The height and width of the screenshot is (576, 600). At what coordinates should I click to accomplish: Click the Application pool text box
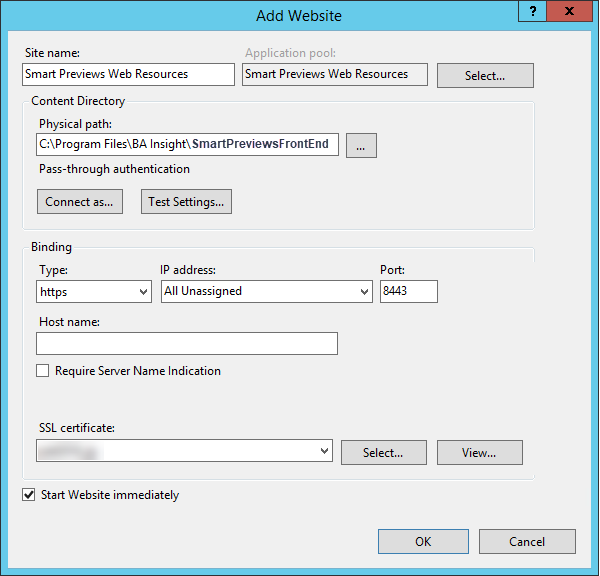pos(335,74)
